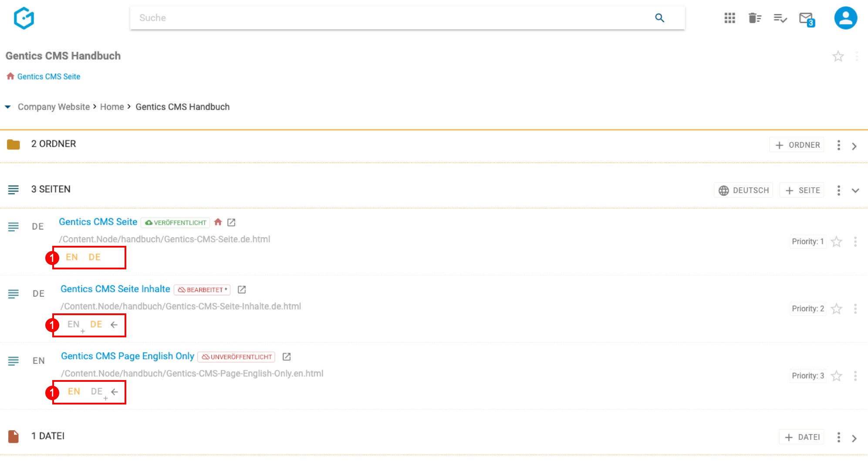The height and width of the screenshot is (462, 868).
Task: Select DE language of Gentics CMS Seite
Action: point(95,257)
